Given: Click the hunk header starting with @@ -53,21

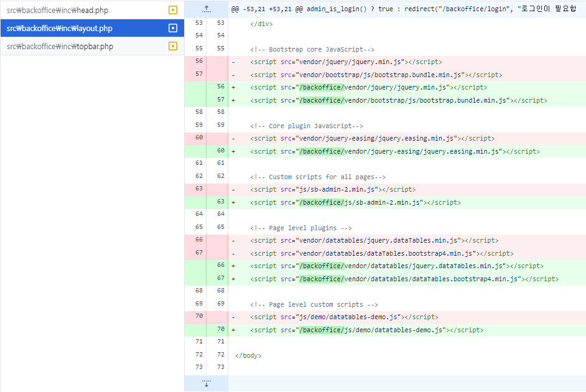Looking at the screenshot, I should 404,9.
